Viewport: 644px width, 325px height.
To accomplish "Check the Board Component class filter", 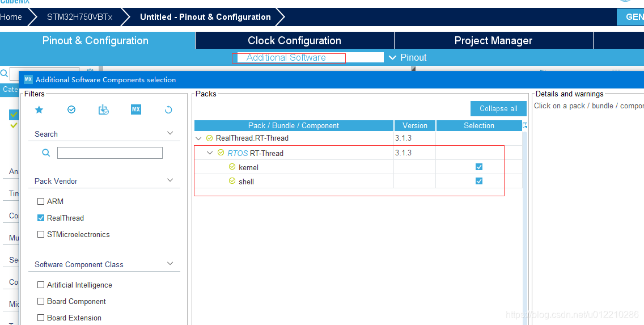I will click(x=41, y=301).
